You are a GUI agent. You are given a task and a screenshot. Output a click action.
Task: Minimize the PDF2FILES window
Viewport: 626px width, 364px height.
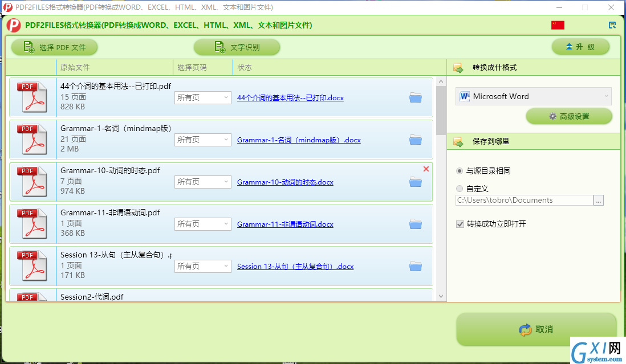[x=559, y=7]
